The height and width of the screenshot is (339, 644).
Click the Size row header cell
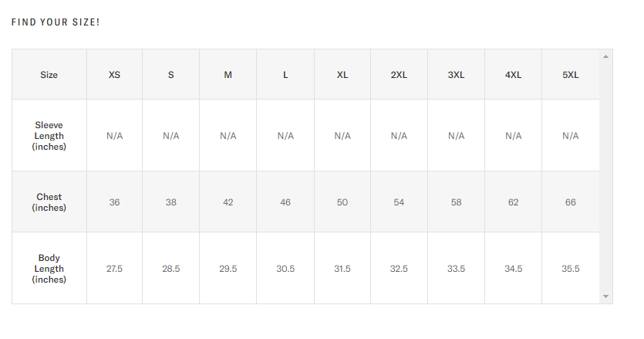tap(49, 75)
